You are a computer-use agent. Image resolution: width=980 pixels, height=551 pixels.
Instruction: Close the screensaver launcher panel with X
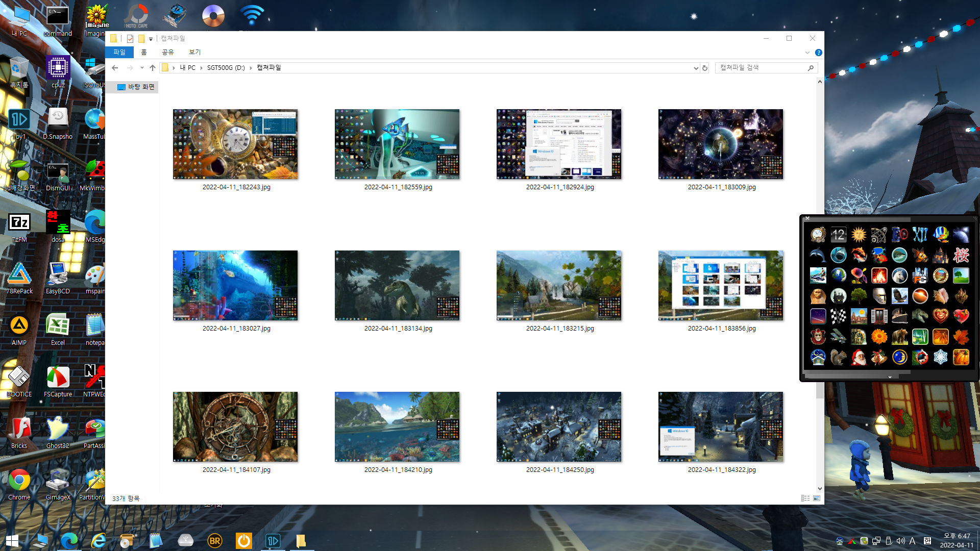pos(807,218)
